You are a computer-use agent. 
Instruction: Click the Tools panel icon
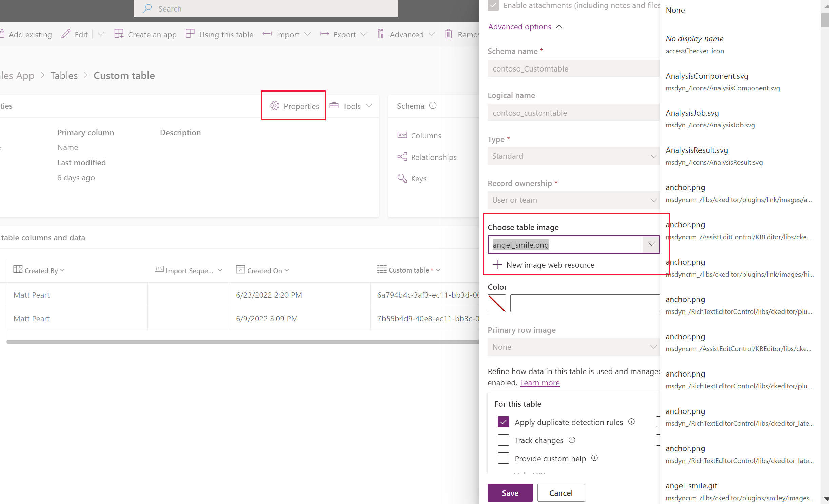(336, 105)
